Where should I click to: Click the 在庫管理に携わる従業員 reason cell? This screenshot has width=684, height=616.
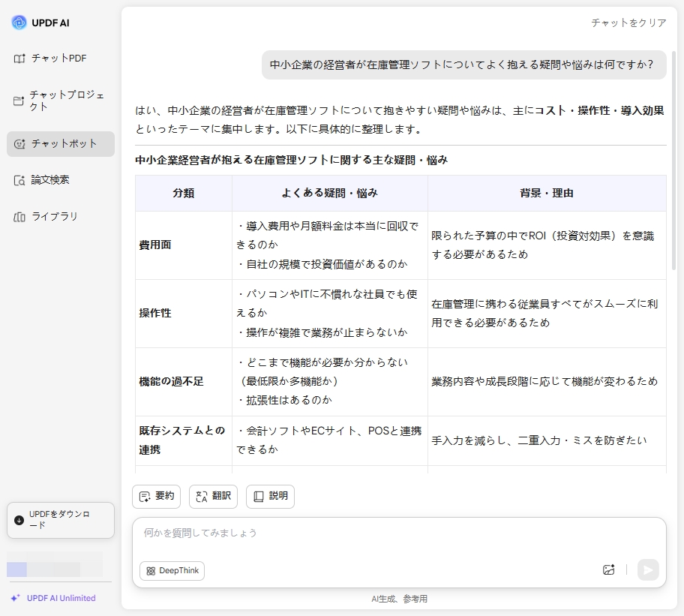pos(547,313)
